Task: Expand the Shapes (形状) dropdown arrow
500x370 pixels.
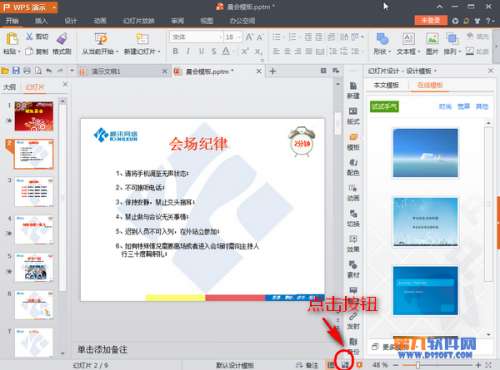Action: click(x=389, y=52)
